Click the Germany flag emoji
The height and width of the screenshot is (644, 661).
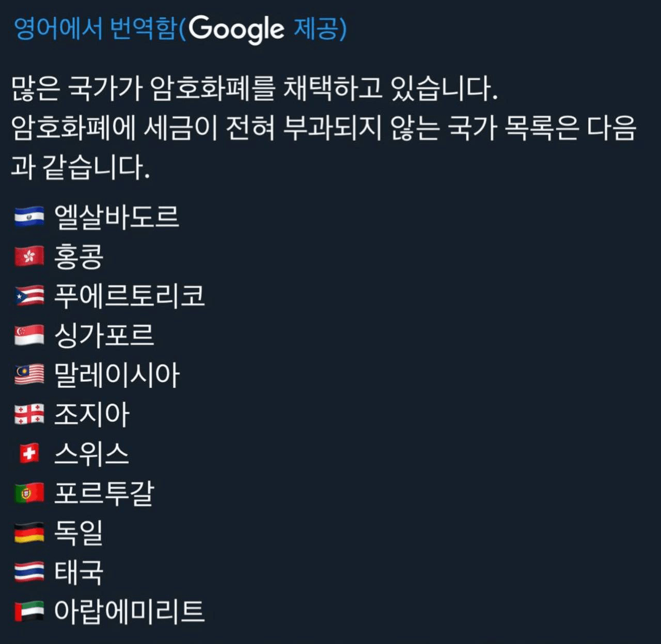[x=29, y=533]
